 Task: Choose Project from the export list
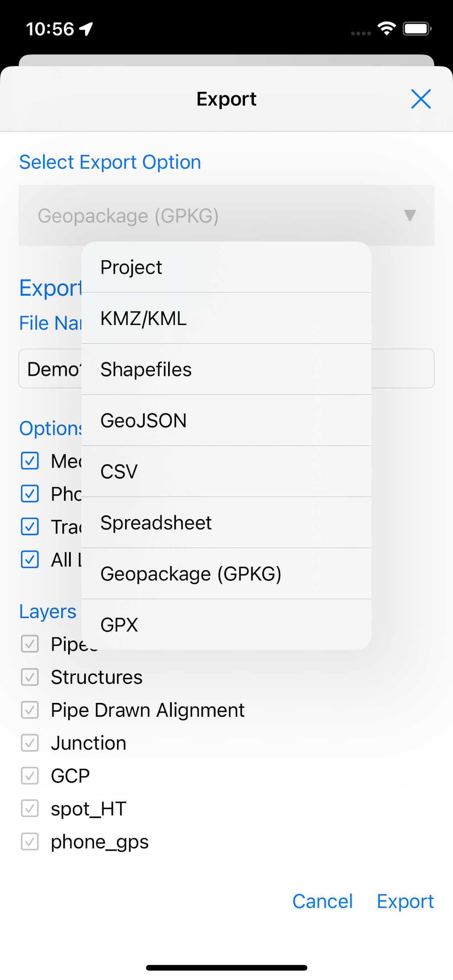coord(226,267)
